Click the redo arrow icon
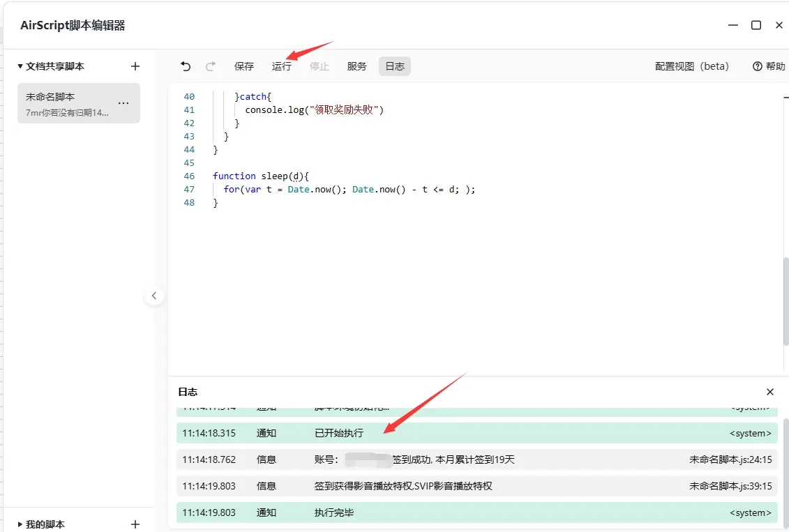 pos(211,66)
